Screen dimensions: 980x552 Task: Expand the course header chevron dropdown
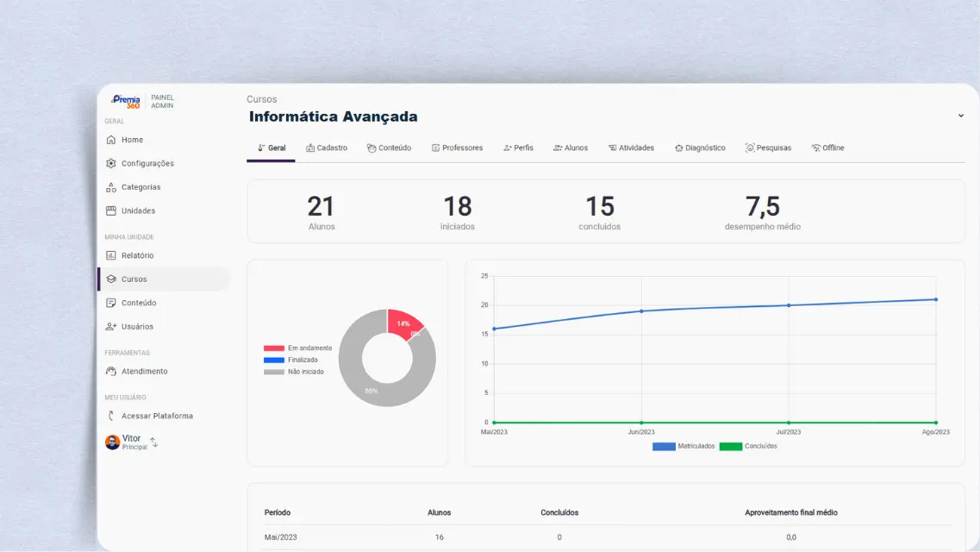[x=961, y=116]
